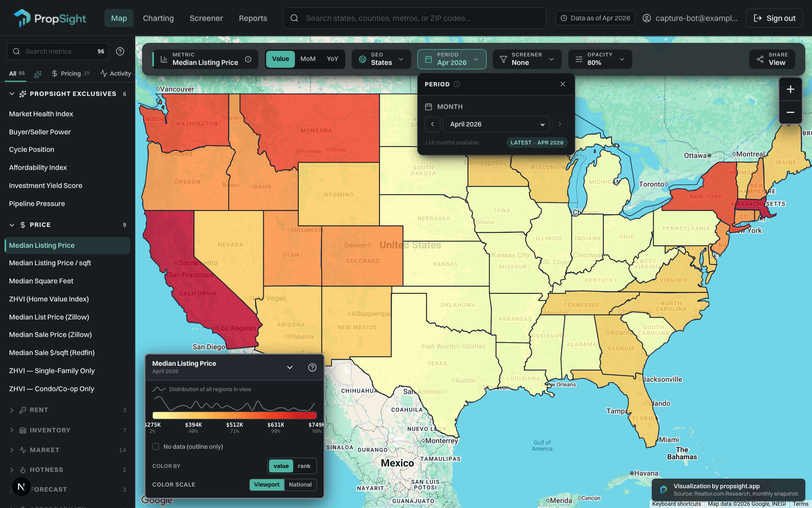The image size is (812, 508).
Task: Open the metrics help question-mark icon
Action: (x=120, y=51)
